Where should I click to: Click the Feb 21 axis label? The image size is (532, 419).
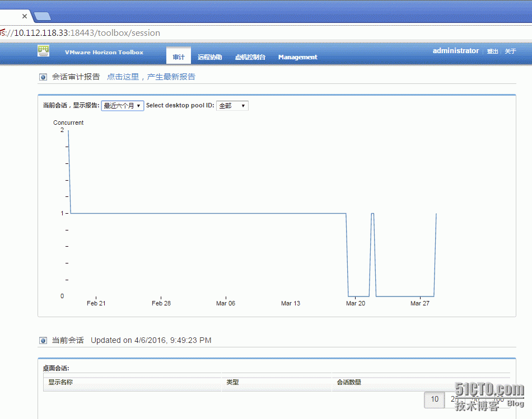[96, 303]
